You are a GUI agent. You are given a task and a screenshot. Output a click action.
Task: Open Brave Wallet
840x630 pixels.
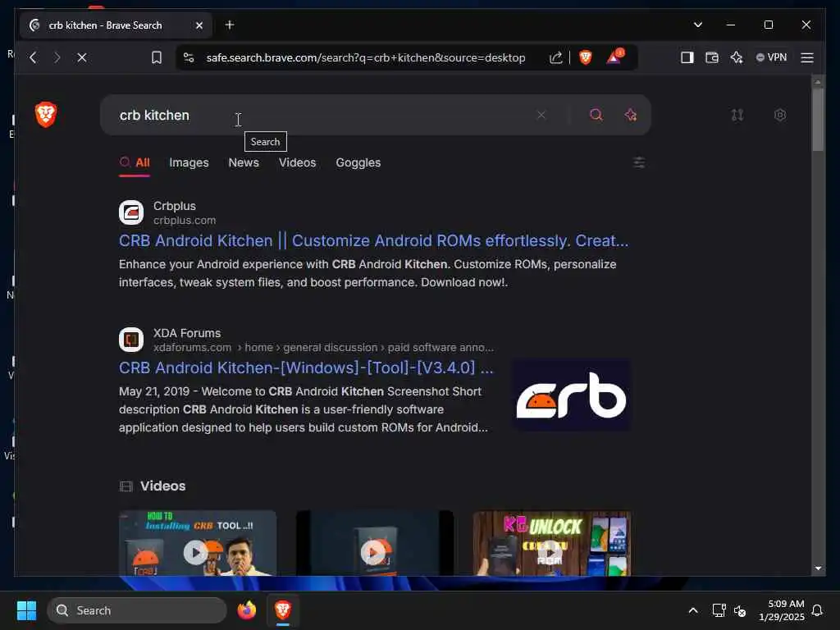[712, 57]
